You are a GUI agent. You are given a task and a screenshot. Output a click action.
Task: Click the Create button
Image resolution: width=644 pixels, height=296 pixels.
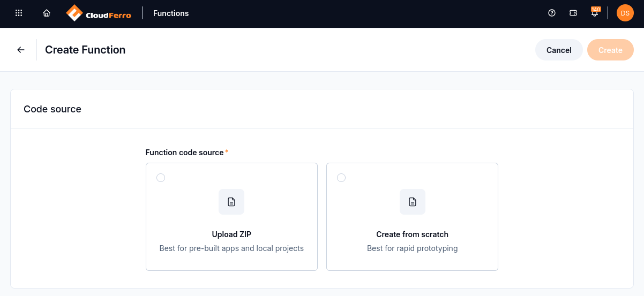(610, 50)
